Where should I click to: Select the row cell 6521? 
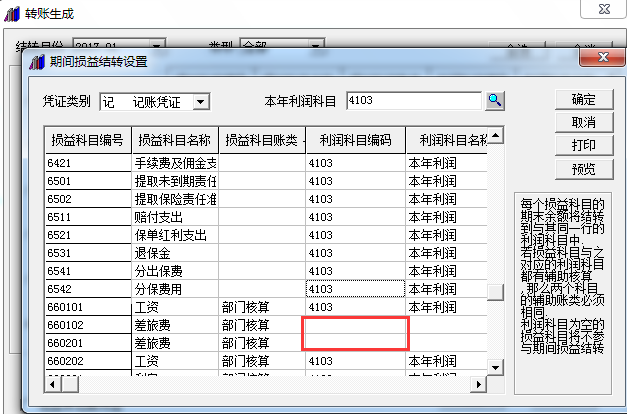[88, 235]
